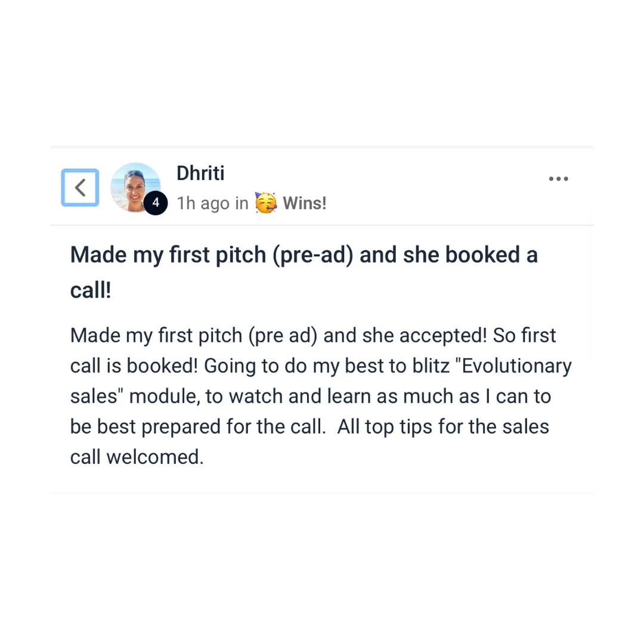Click the word call! ending the title
This screenshot has height=644, width=644.
coord(91,291)
